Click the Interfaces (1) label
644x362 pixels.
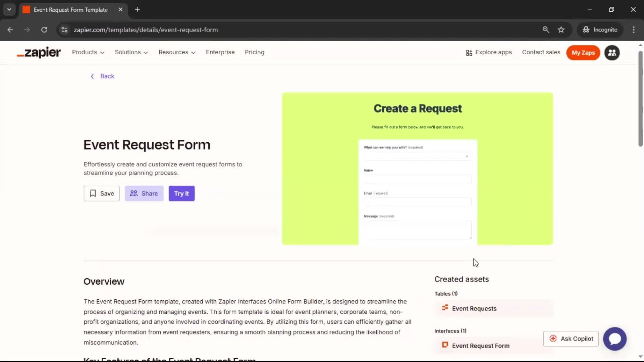(x=450, y=331)
